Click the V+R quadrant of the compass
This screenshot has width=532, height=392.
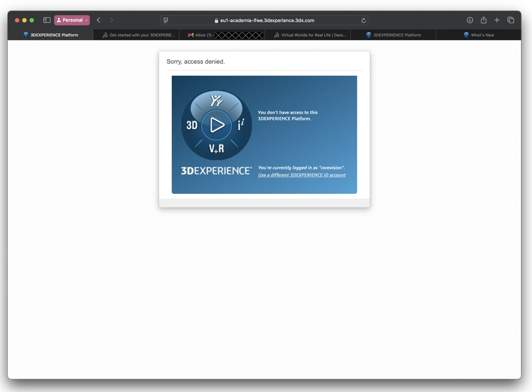coord(217,148)
